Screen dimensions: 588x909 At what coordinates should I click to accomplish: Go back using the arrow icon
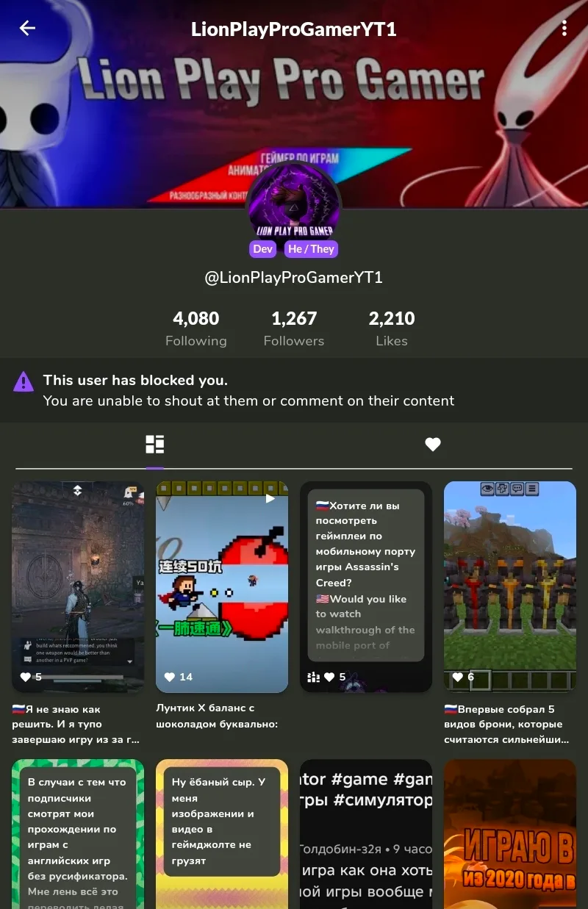tap(27, 28)
